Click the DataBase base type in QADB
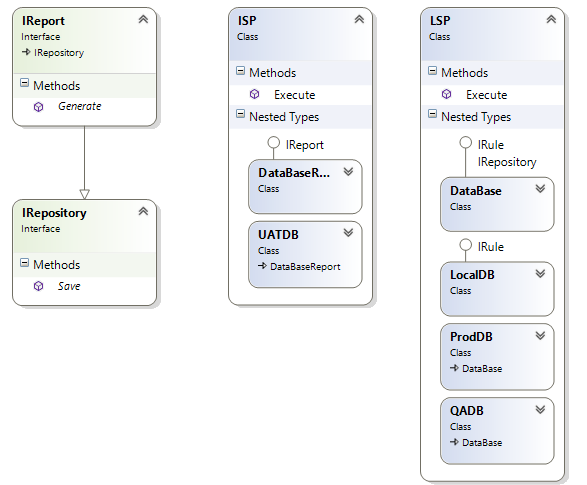This screenshot has width=587, height=485. coord(482,443)
